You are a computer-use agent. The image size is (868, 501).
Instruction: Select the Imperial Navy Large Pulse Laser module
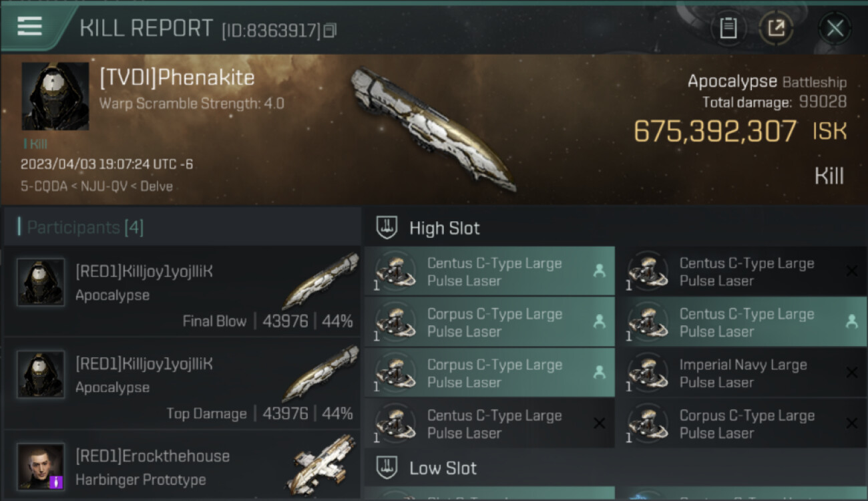click(741, 373)
